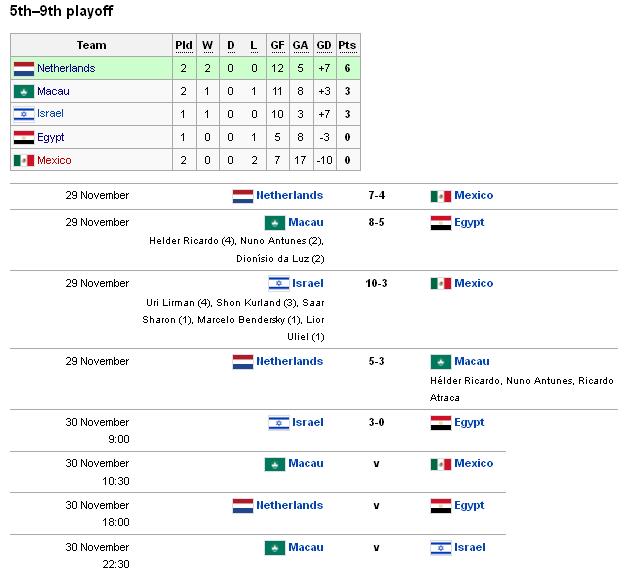The width and height of the screenshot is (628, 577).
Task: Click the Macau flag in standings table
Action: coord(24,92)
